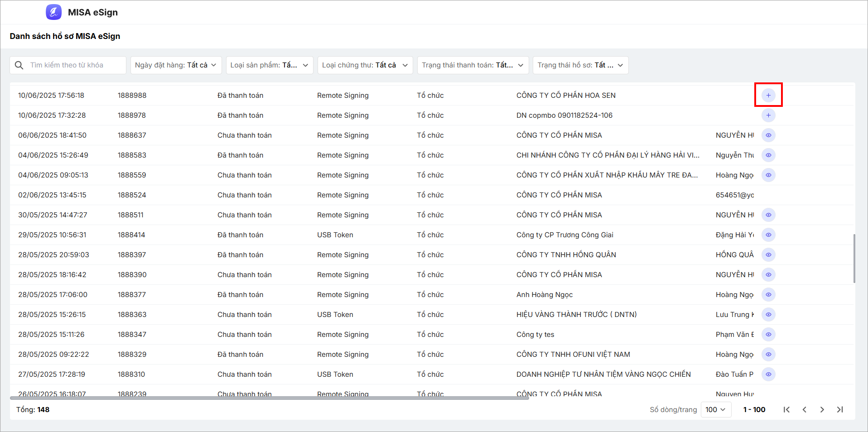The image size is (868, 432).
Task: Go to the next page arrow
Action: coord(822,409)
